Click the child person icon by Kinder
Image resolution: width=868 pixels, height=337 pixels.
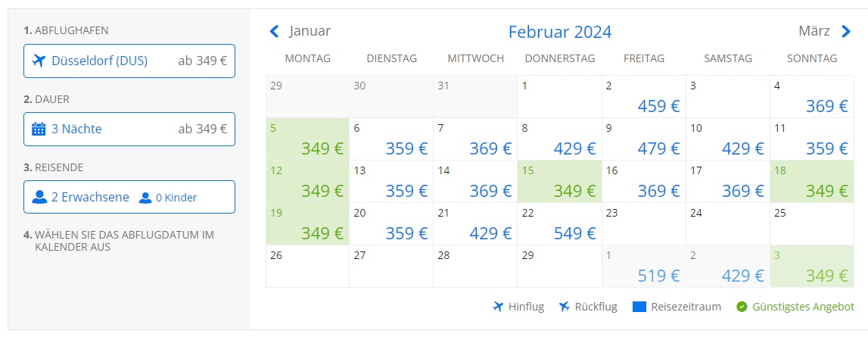[145, 198]
